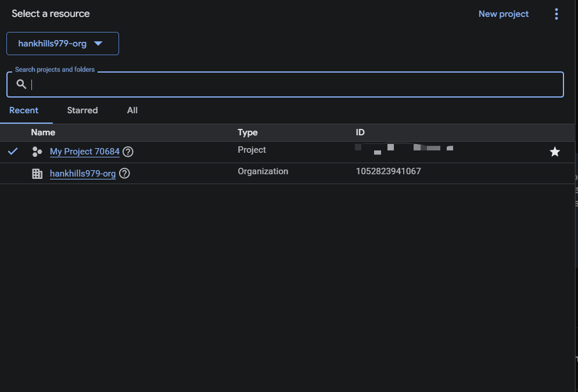
Task: Open the hankhills979-org organization dropdown
Action: click(x=63, y=44)
